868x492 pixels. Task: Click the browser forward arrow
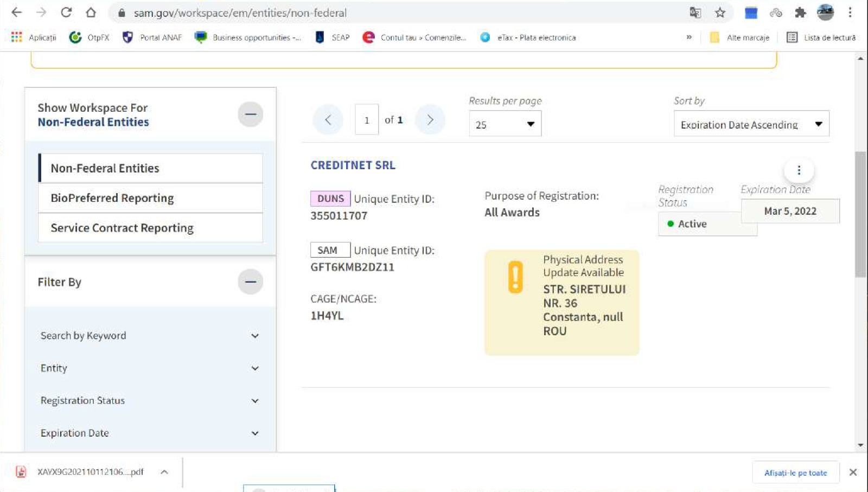click(x=41, y=12)
